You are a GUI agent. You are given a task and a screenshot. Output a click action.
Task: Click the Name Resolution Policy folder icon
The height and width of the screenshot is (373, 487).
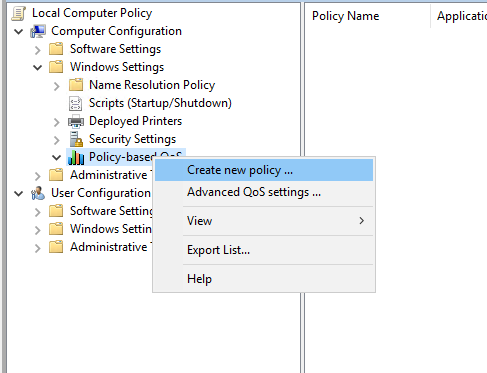[x=76, y=85]
